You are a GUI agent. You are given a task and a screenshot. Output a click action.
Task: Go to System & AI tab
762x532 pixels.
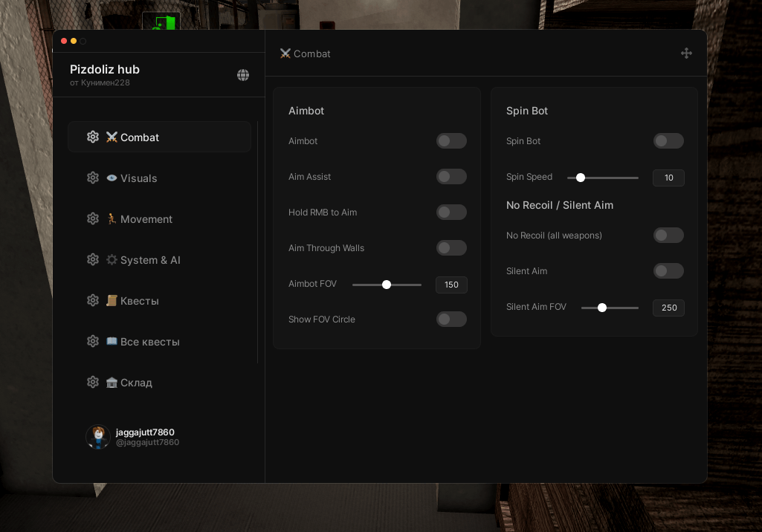(x=159, y=259)
